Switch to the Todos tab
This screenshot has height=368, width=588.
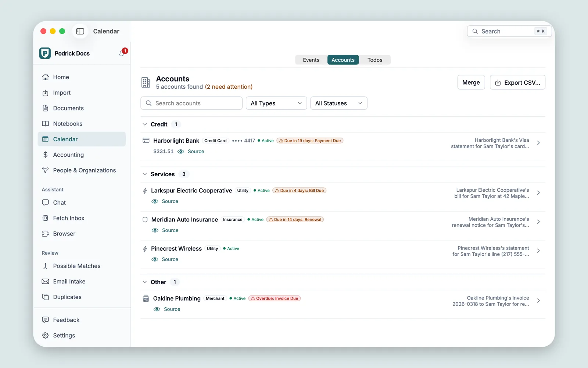click(375, 60)
